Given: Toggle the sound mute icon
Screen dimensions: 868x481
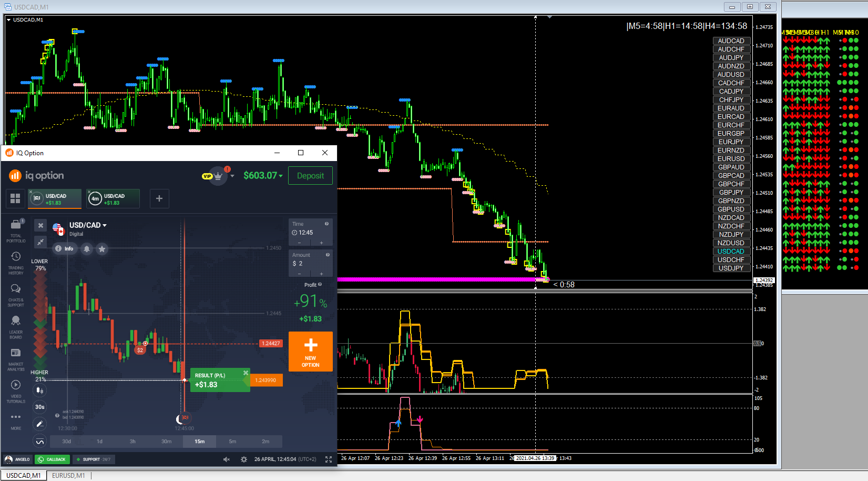Looking at the screenshot, I should [x=227, y=459].
